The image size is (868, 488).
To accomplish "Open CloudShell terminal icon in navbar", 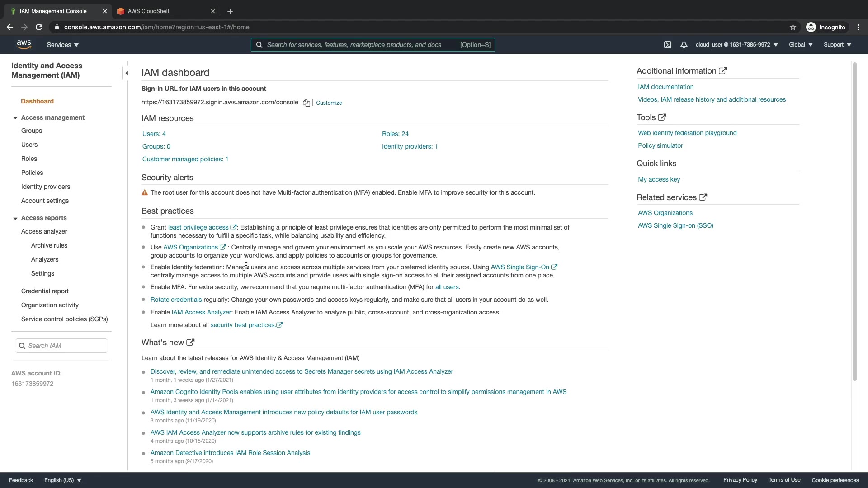I will [668, 45].
